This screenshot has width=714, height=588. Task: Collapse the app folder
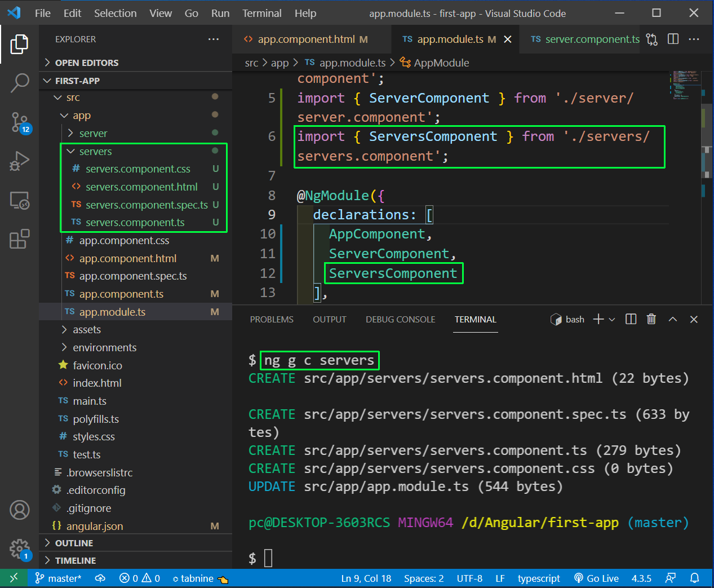click(x=135, y=116)
